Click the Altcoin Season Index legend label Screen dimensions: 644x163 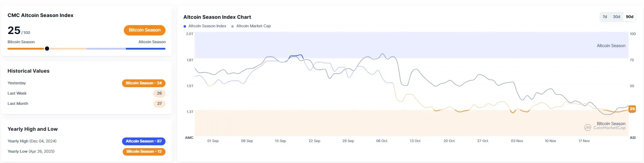click(207, 26)
